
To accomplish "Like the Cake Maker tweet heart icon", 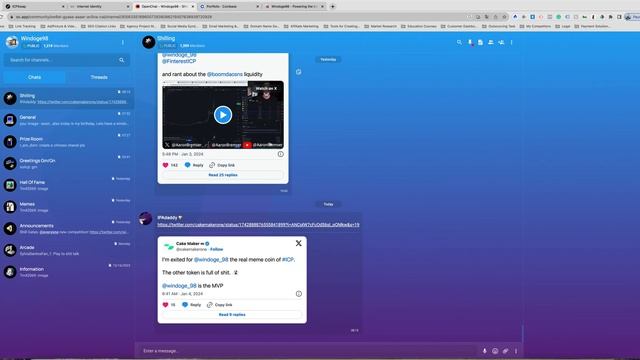I will (x=165, y=305).
